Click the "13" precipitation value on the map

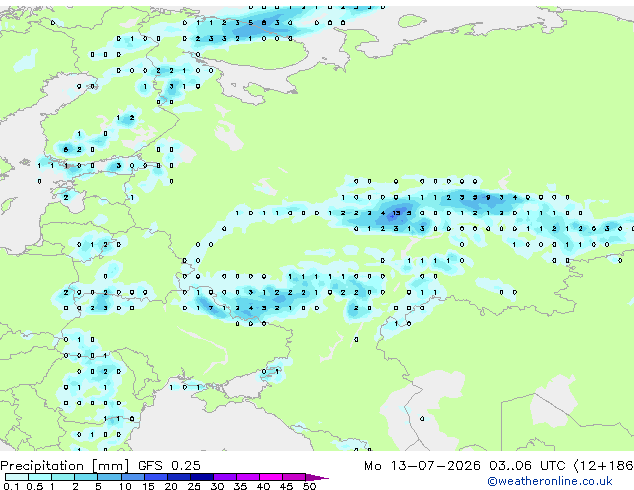tap(396, 213)
